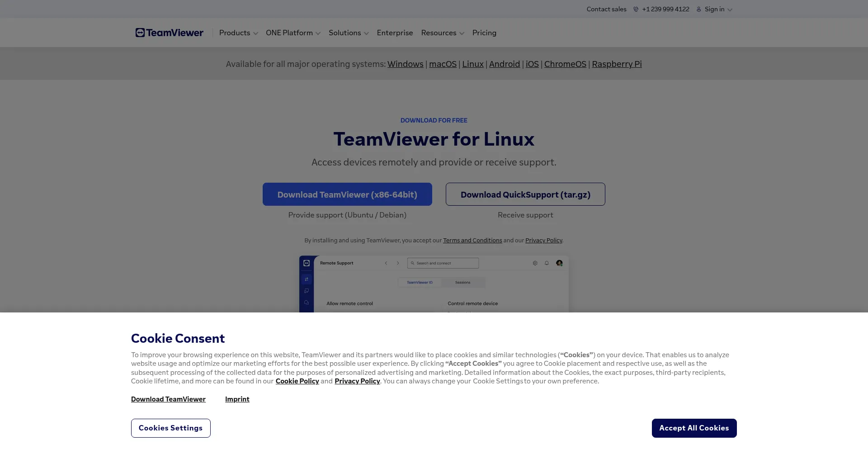Screen dimensions: 868x449
Task: Select Android operating system link
Action: [505, 64]
